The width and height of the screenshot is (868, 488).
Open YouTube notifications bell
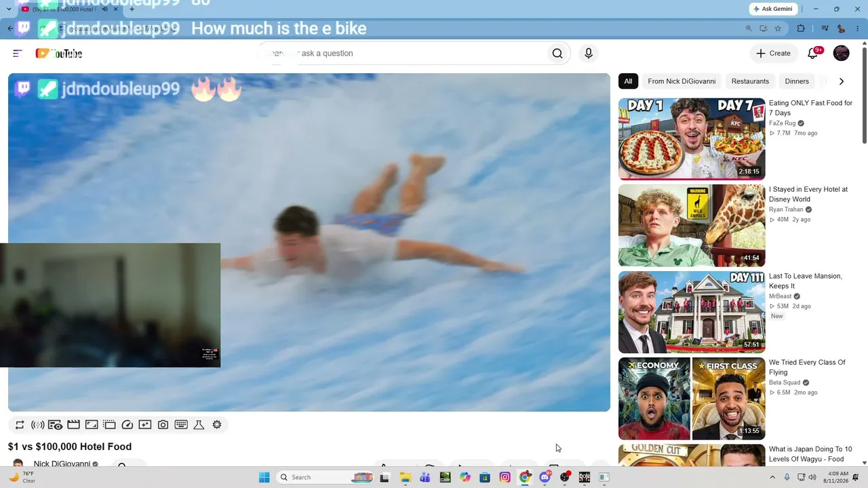(813, 53)
